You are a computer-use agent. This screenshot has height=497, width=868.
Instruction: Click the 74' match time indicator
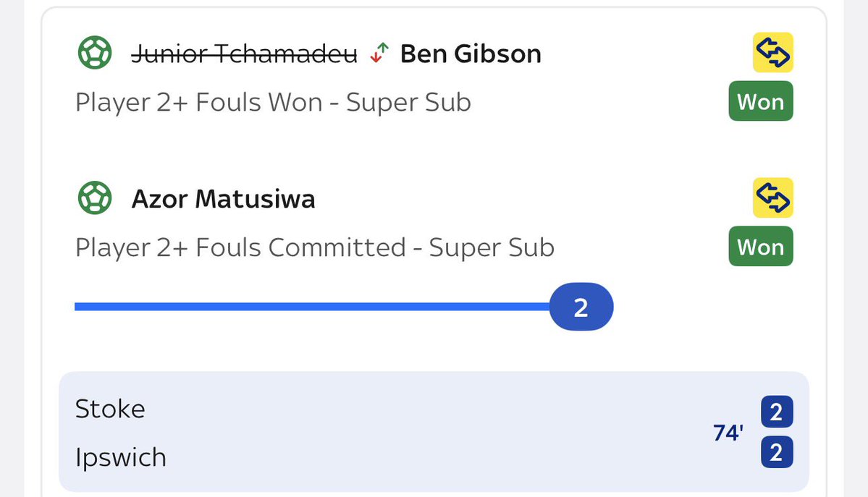coord(727,434)
